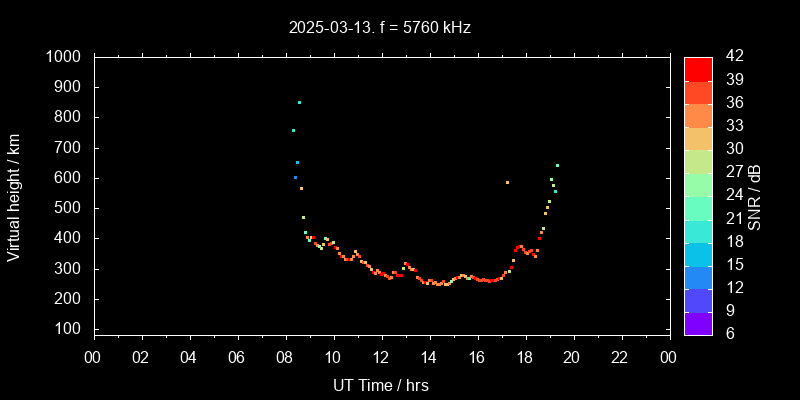800x400 pixels.
Task: Click the 'UT Time / hrs' axis label
Action: point(381,384)
